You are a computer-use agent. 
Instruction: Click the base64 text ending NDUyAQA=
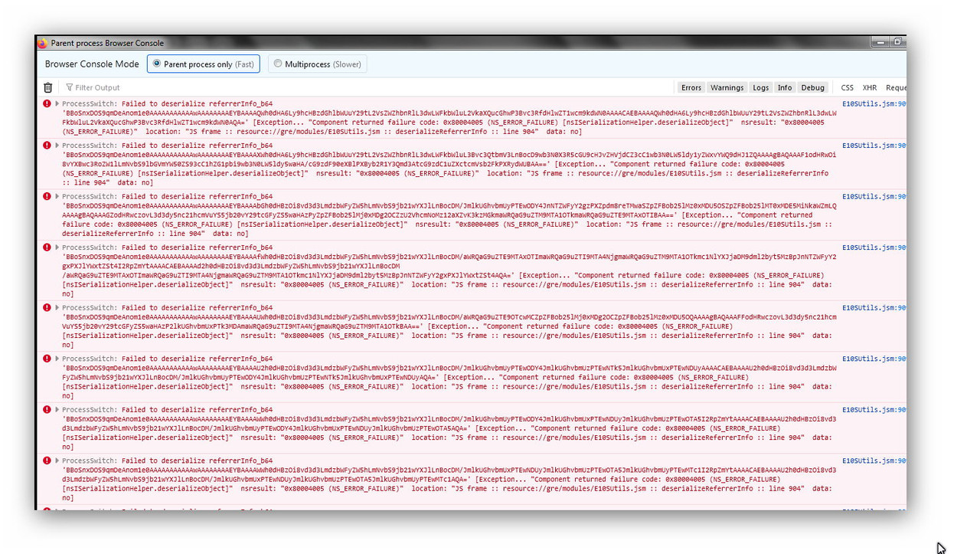[449, 372]
